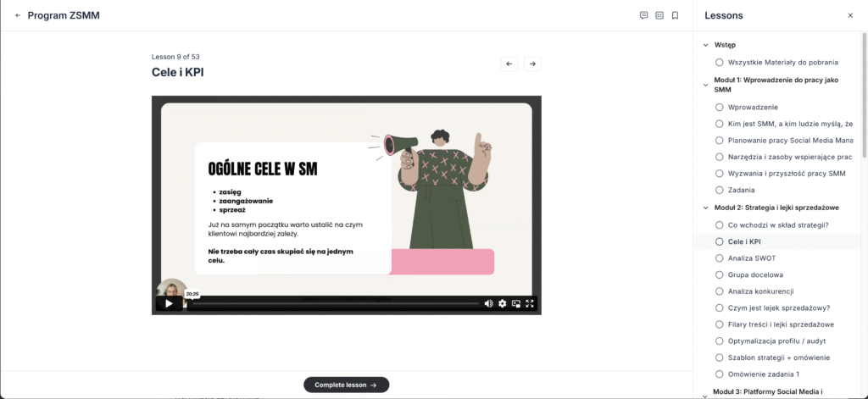Toggle completion circle for Analiza SWOT
This screenshot has height=399, width=868.
point(720,258)
